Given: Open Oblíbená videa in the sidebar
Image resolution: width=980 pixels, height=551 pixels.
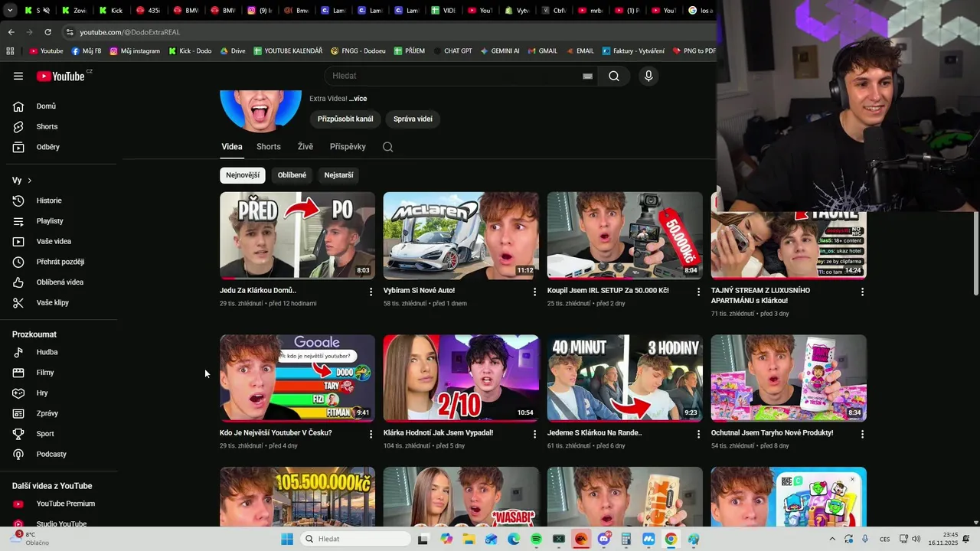Looking at the screenshot, I should coord(61,282).
